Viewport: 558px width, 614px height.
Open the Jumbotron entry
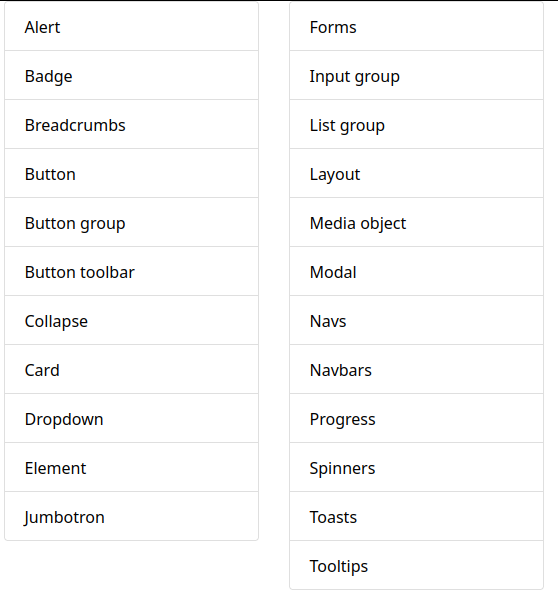131,516
